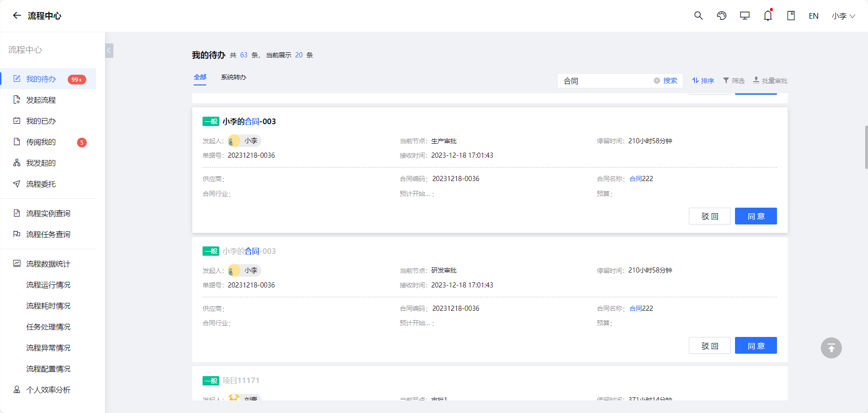The height and width of the screenshot is (413, 868).
Task: Focus the search field containing 合同
Action: point(607,81)
